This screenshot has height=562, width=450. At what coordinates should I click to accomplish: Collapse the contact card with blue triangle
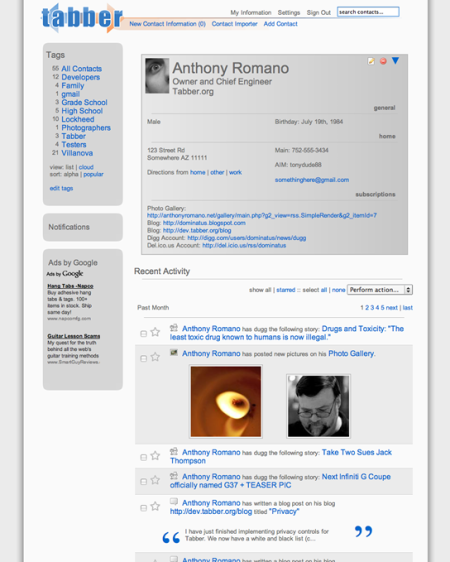click(x=395, y=61)
